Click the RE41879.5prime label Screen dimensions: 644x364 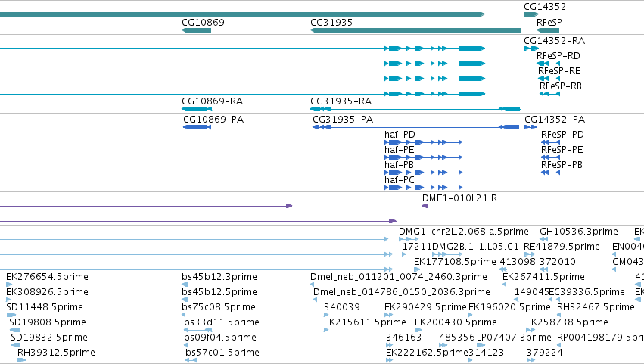pyautogui.click(x=562, y=247)
